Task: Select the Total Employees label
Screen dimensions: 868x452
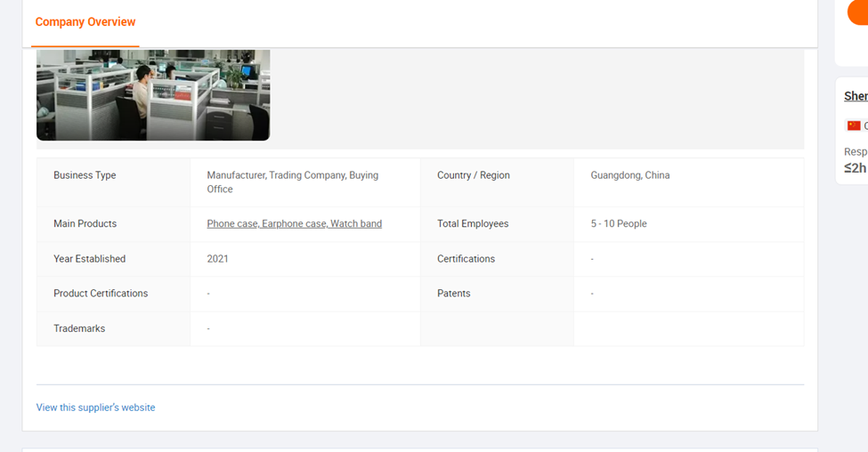Action: (473, 223)
